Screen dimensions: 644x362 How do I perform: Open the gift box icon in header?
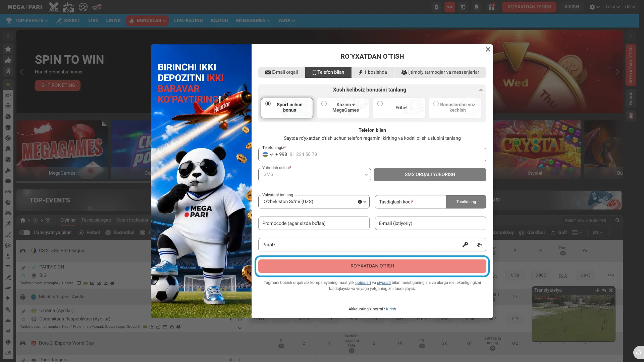pyautogui.click(x=491, y=7)
